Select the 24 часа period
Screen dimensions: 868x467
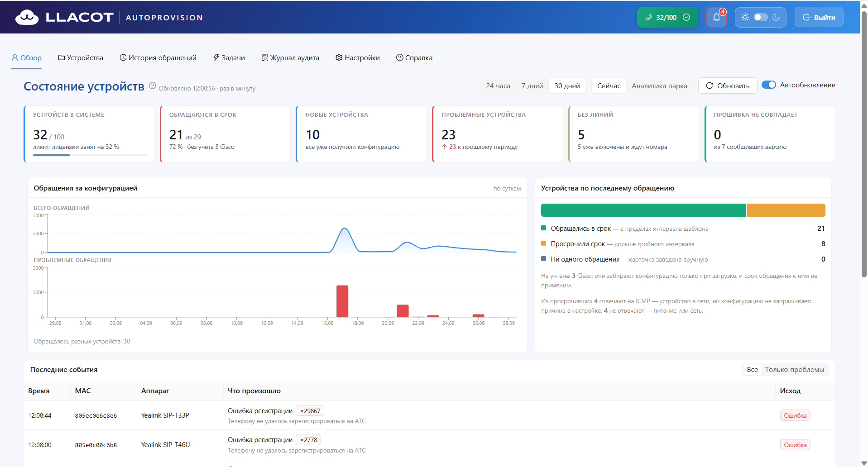pyautogui.click(x=498, y=86)
